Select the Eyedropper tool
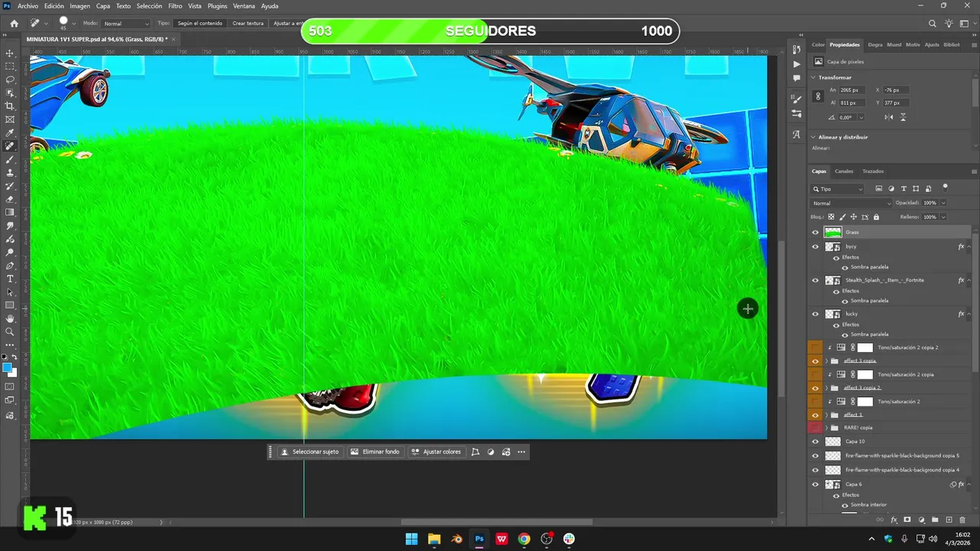 (10, 132)
